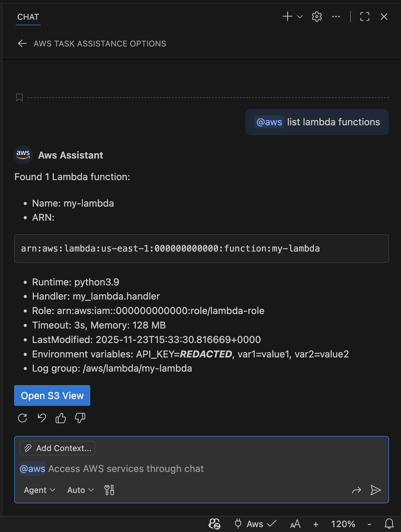Open the more actions ellipsis menu

pos(336,17)
